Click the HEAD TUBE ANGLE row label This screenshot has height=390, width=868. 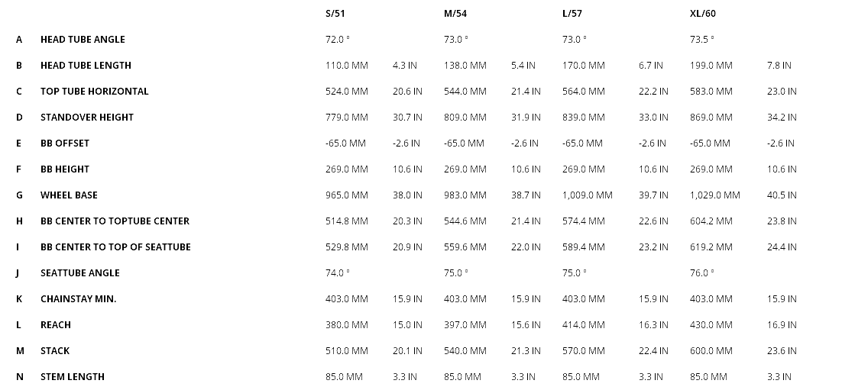[83, 39]
